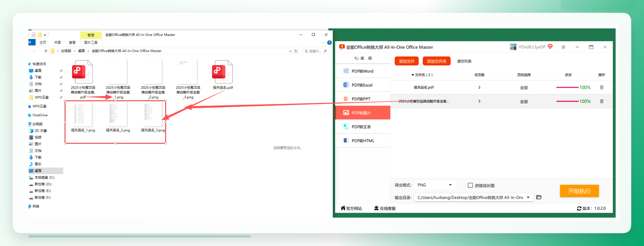This screenshot has width=644, height=246.
Task: Open the 2025小吃餐饮品牌战略升级全案.pdf file
Action: tap(83, 79)
